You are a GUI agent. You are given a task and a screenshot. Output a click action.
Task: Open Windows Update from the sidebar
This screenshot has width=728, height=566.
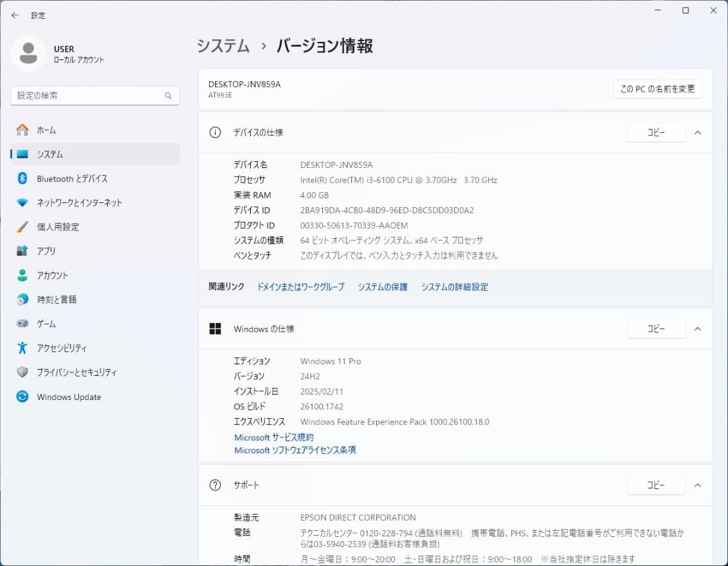pos(67,397)
